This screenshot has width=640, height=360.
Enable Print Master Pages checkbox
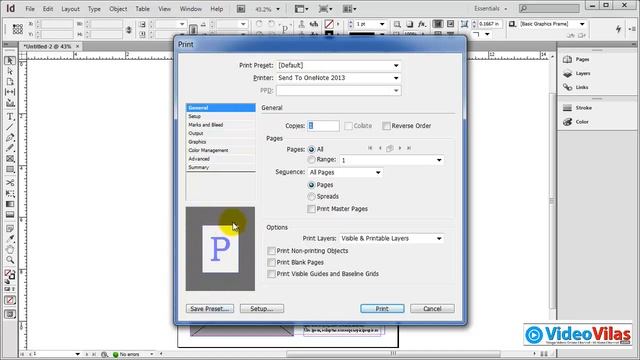(x=311, y=209)
